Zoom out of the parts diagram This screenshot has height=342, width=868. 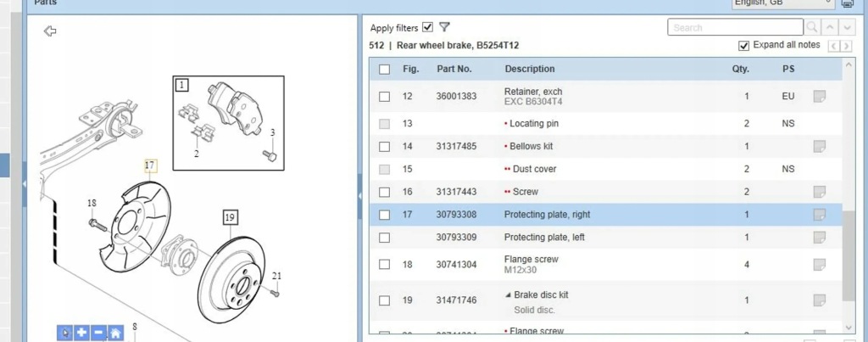click(98, 334)
